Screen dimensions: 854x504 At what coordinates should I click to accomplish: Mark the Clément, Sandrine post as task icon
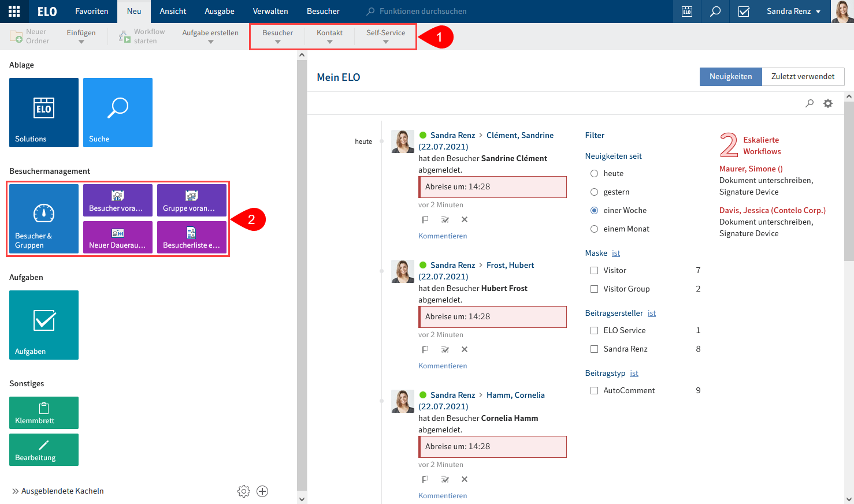tap(445, 219)
